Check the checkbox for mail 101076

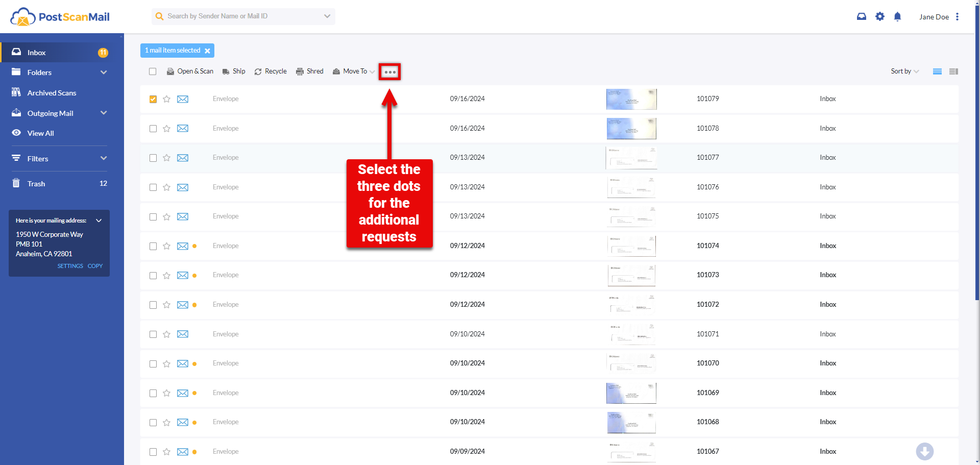(153, 187)
